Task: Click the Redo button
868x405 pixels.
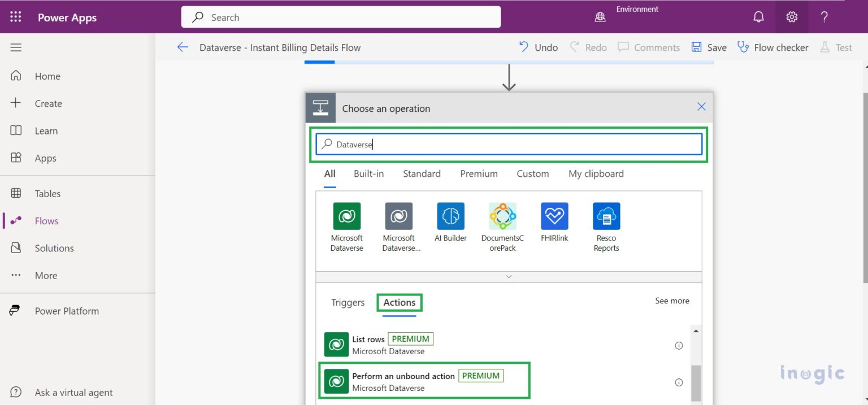Action: (x=588, y=47)
